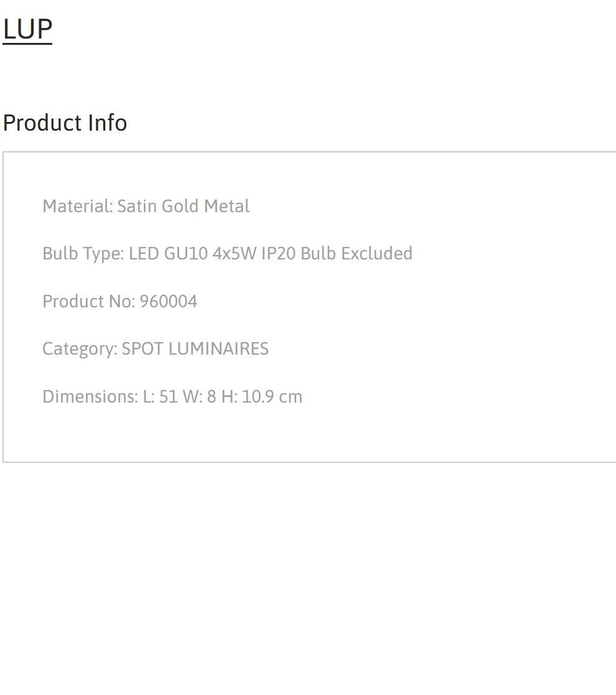The image size is (616, 695).
Task: Select the SPOT word in category
Action: tap(142, 349)
